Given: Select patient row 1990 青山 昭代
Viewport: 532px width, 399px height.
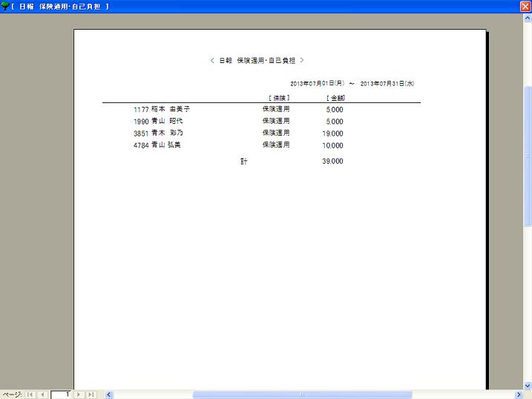Looking at the screenshot, I should [x=238, y=122].
